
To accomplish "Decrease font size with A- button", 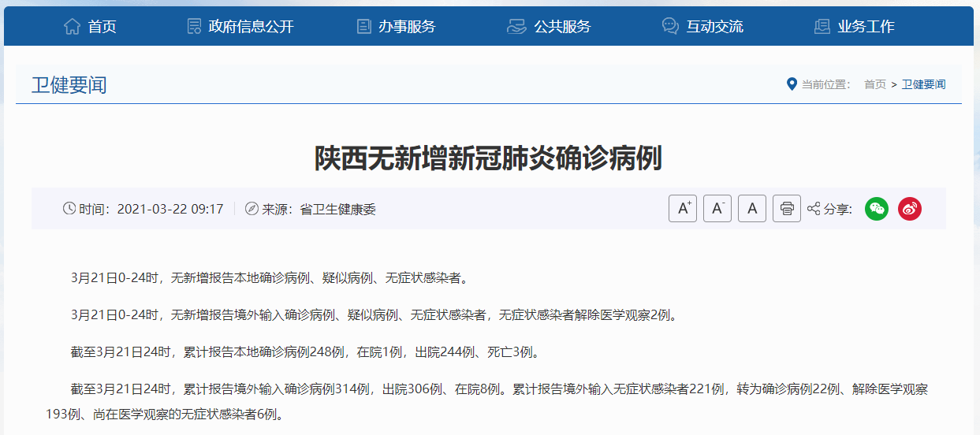I will click(x=717, y=209).
